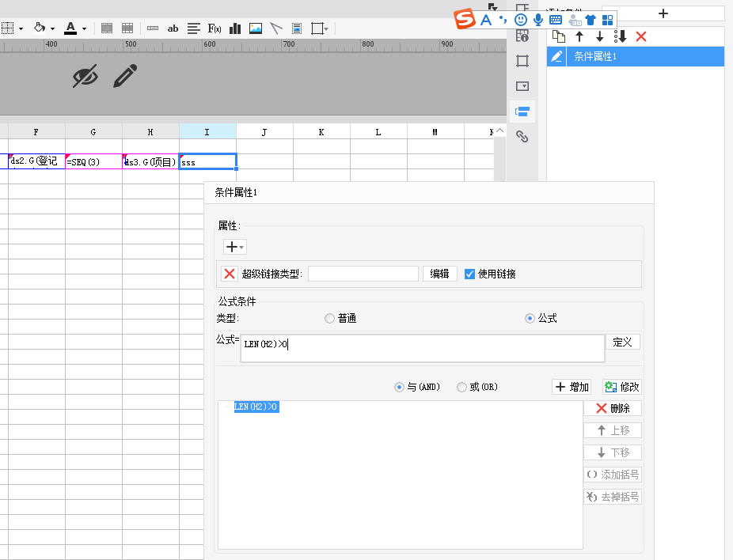
Task: Click the sort condition attributes icon
Action: point(621,36)
